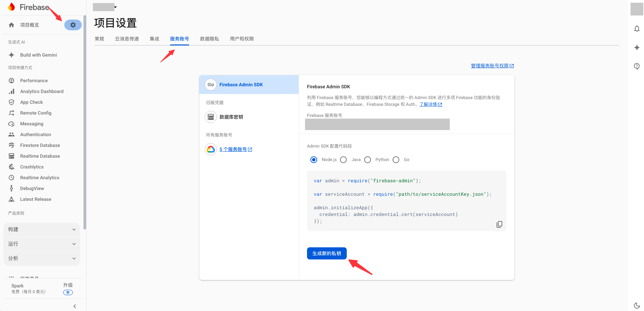
Task: Expand the 分析 product category
Action: [x=42, y=258]
